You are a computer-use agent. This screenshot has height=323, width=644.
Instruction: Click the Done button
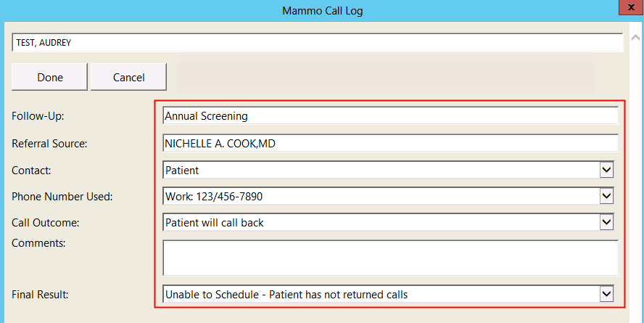coord(50,77)
